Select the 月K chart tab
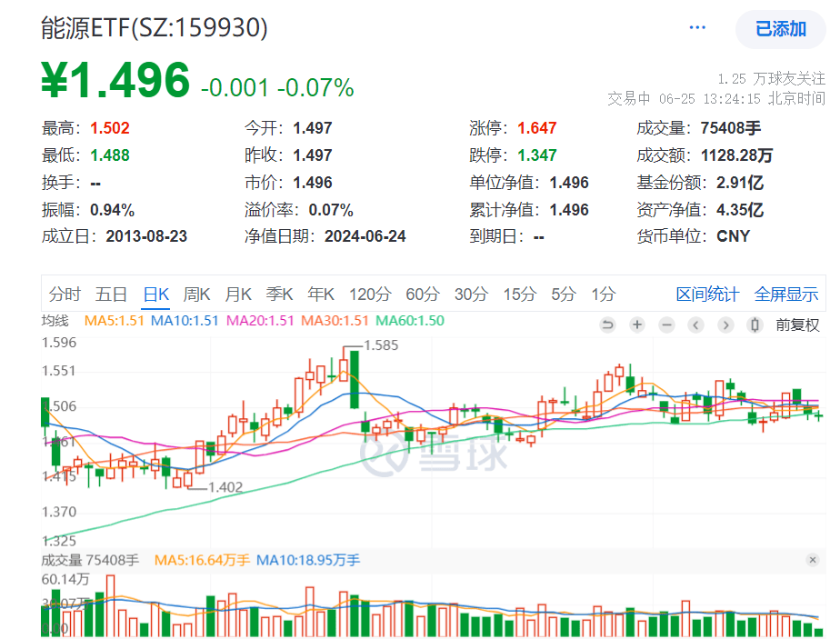 coord(238,295)
